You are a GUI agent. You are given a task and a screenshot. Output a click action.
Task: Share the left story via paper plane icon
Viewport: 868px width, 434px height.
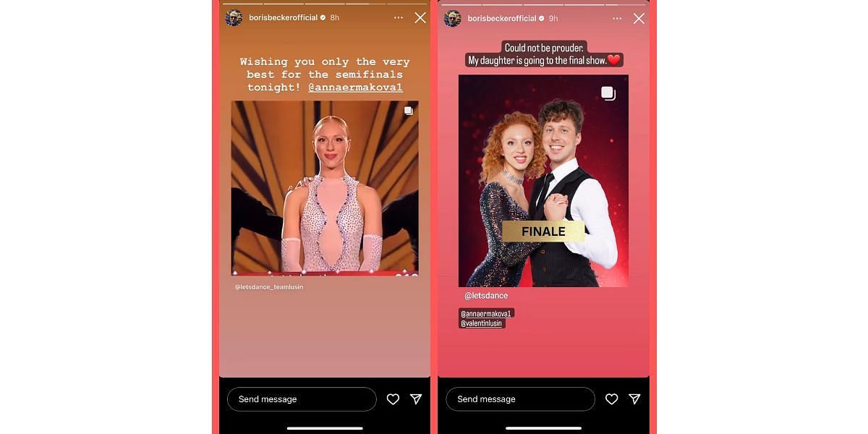click(x=416, y=399)
